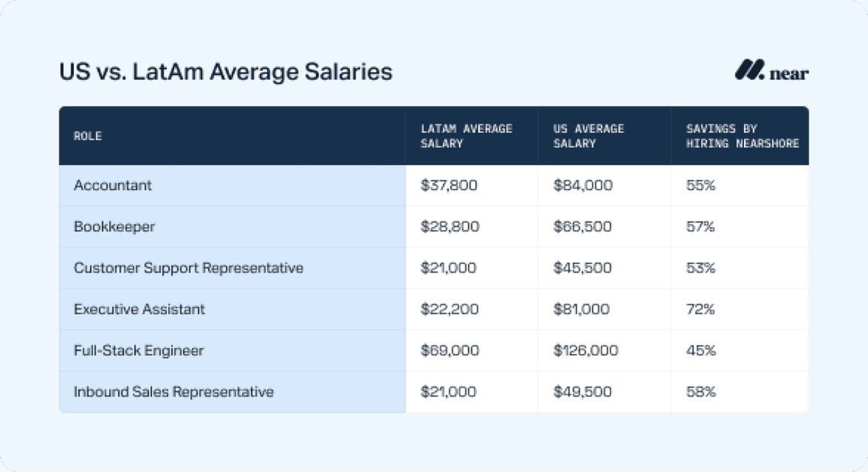This screenshot has width=868, height=472.
Task: Click the $69,000 LatAm salary value
Action: coord(449,350)
